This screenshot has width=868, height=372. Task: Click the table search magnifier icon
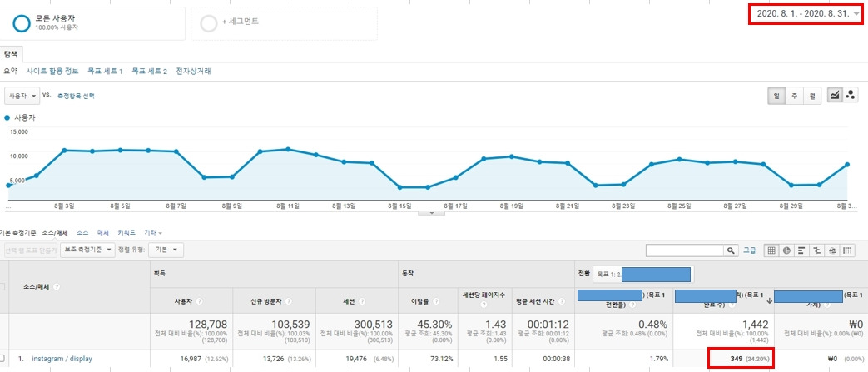pyautogui.click(x=732, y=250)
